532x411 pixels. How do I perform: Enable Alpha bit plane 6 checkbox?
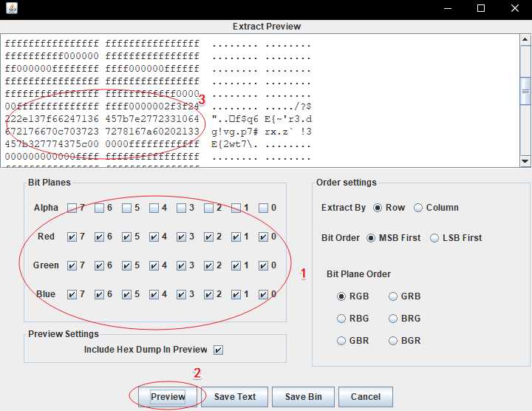(x=99, y=208)
